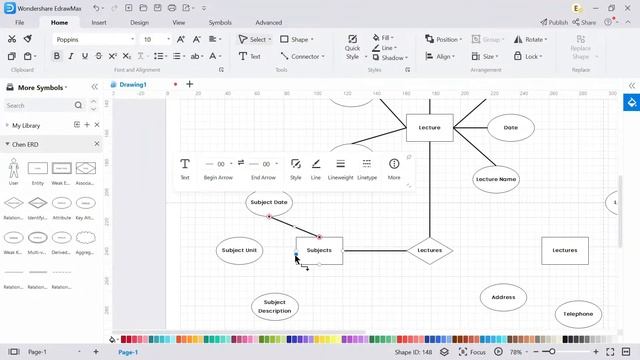Image resolution: width=640 pixels, height=360 pixels.
Task: Click the symbol Search field
Action: [39, 105]
